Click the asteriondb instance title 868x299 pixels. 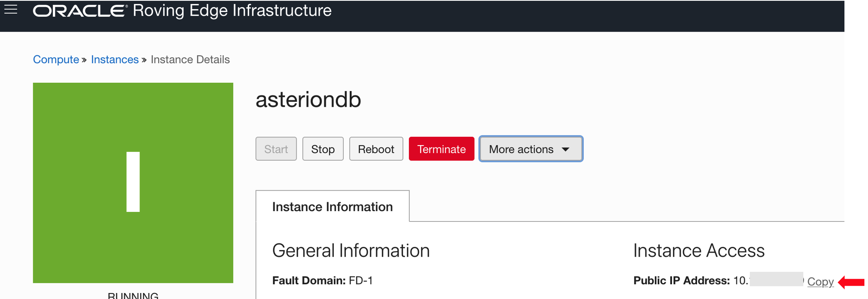[x=308, y=100]
